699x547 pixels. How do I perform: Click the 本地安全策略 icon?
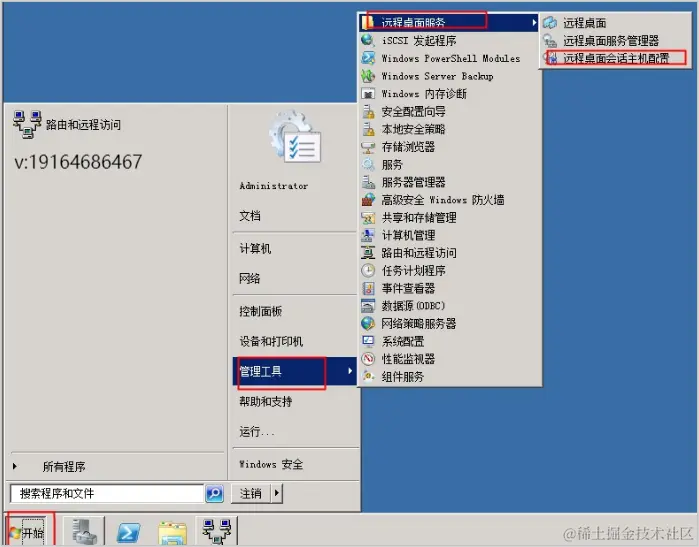(368, 129)
